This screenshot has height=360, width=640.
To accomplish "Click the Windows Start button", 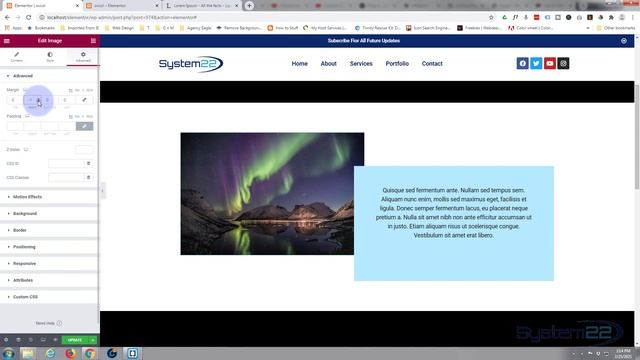I will 8,353.
